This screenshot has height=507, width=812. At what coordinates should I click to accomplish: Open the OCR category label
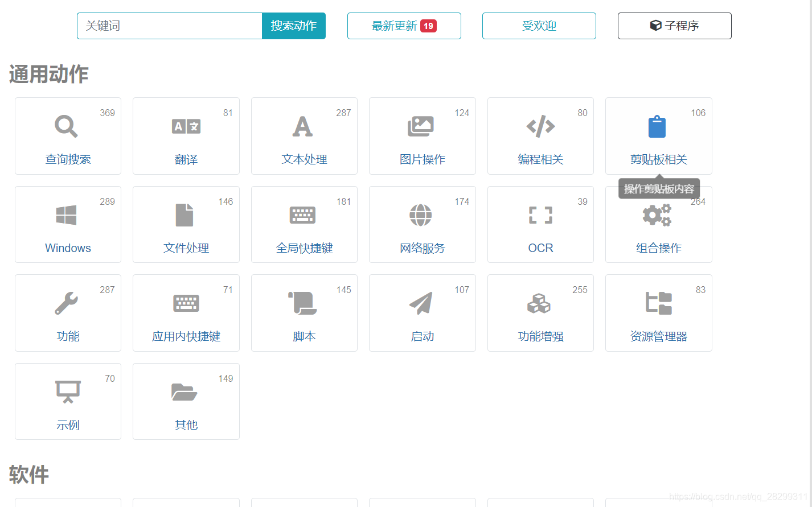[x=540, y=248]
